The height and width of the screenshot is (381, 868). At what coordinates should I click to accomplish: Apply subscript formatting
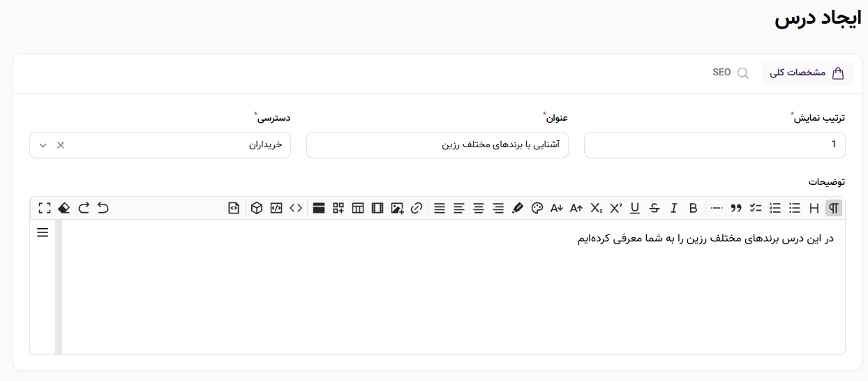(x=596, y=208)
